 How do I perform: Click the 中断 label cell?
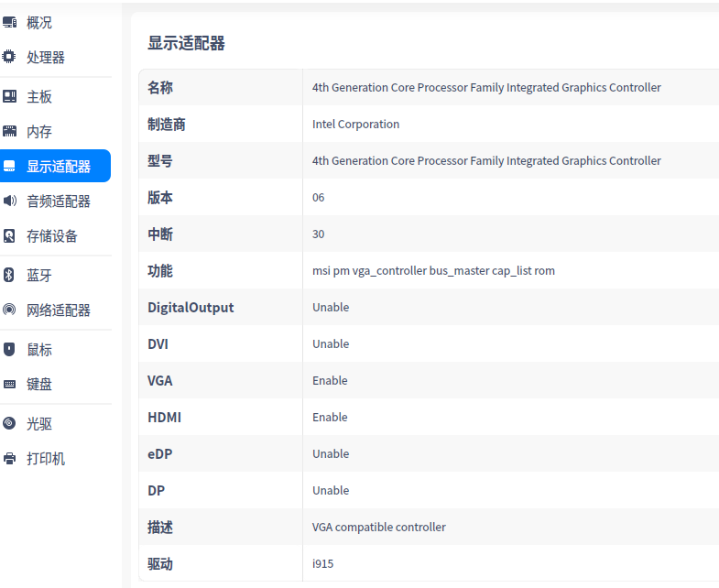(x=221, y=234)
